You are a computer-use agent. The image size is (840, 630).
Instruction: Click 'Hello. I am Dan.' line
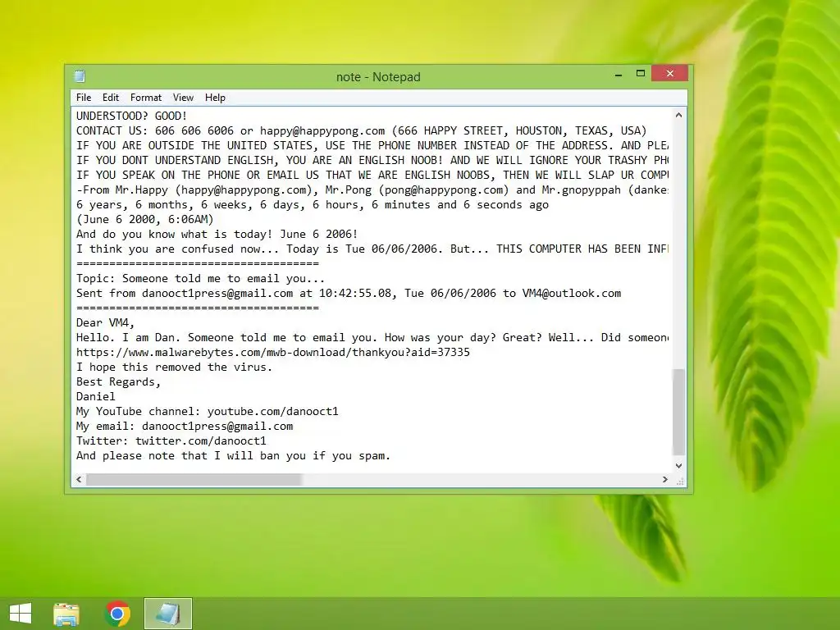coord(372,337)
